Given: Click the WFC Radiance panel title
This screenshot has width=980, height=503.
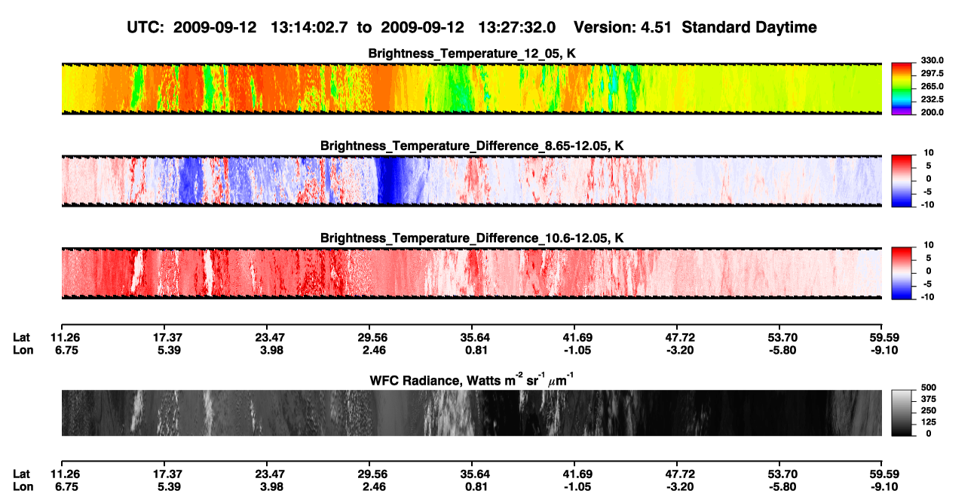Looking at the screenshot, I should tap(472, 381).
